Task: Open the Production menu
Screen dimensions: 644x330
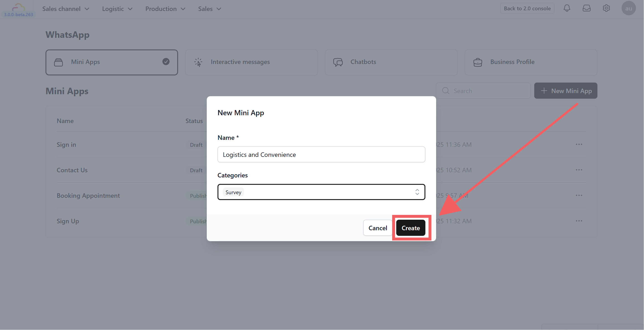Action: tap(165, 9)
